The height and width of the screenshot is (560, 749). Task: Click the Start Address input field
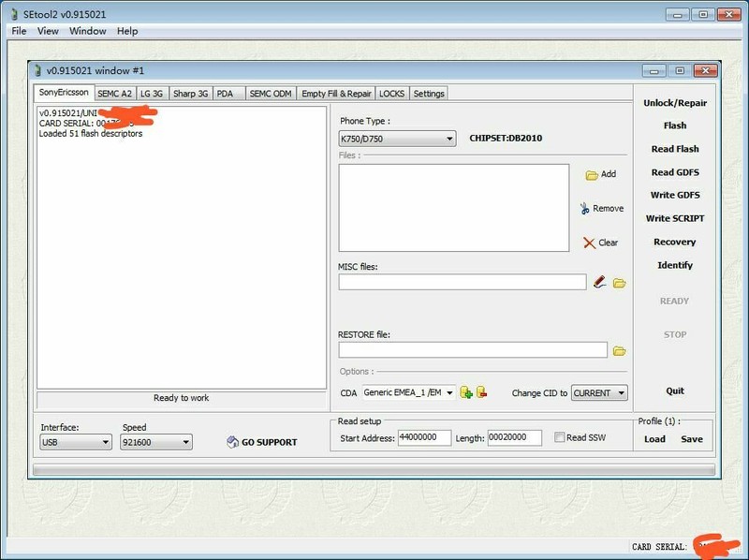424,437
